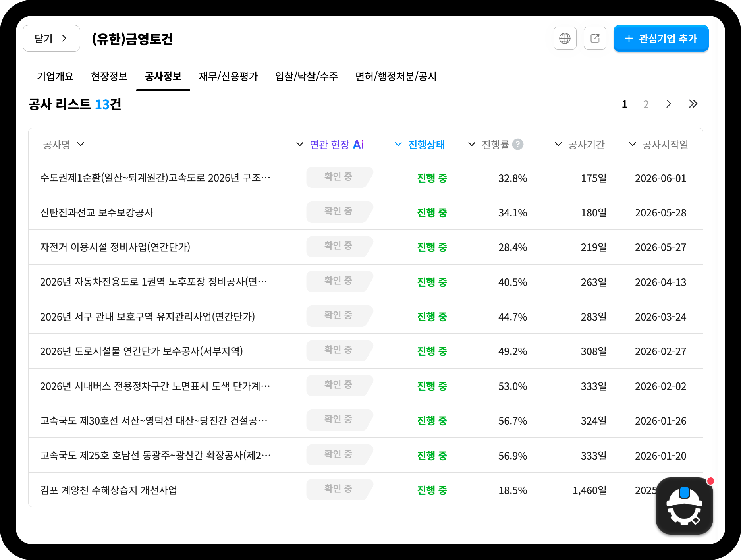Click the 관심기업 추가 button
The width and height of the screenshot is (741, 560).
pos(661,39)
